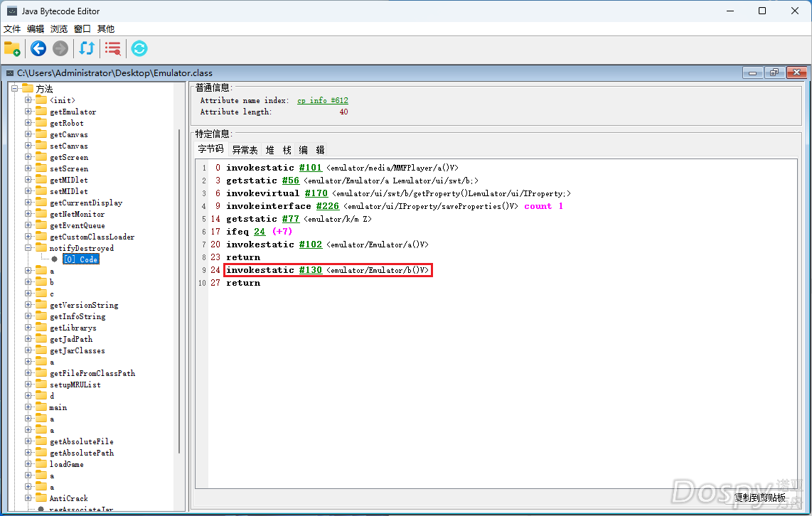Follow constant pool link #130
Image resolution: width=812 pixels, height=516 pixels.
click(x=311, y=270)
